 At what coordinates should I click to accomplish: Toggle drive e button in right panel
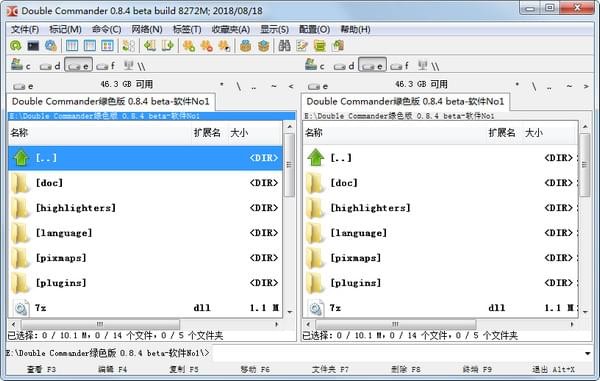click(372, 65)
